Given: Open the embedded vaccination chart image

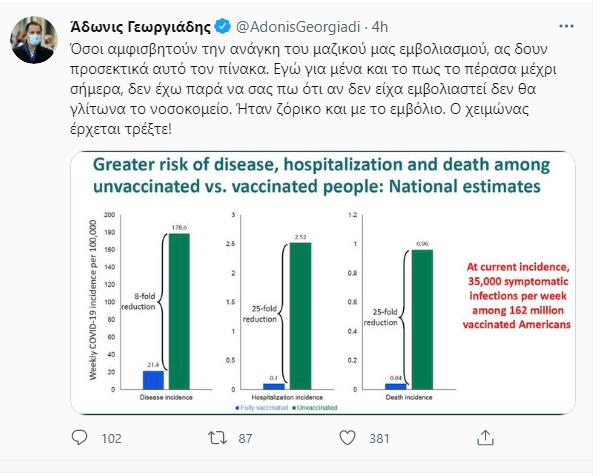Looking at the screenshot, I should pyautogui.click(x=323, y=283).
